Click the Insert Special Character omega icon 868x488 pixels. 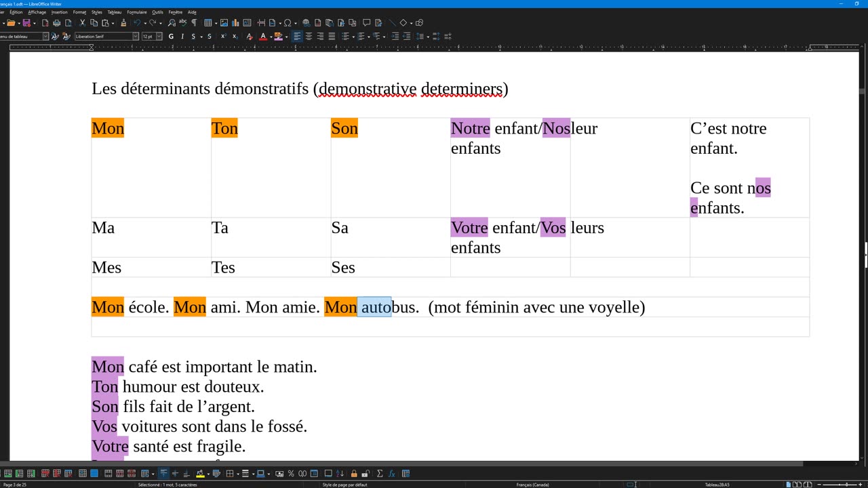click(288, 22)
